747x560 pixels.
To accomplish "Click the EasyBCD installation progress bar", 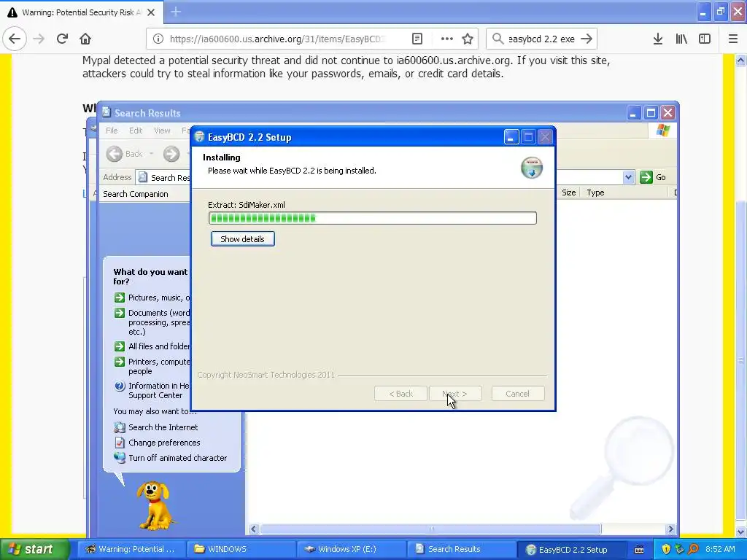I will (x=373, y=218).
